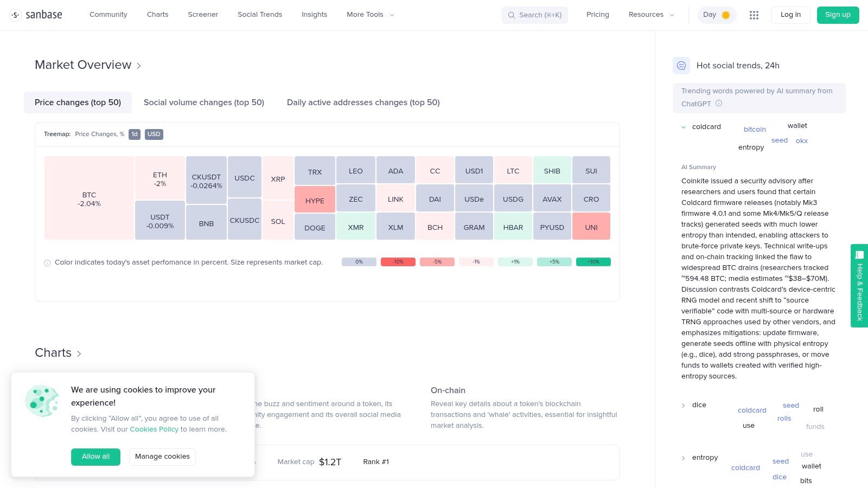This screenshot has width=868, height=488.
Task: Click the treemap info icon
Action: [47, 263]
